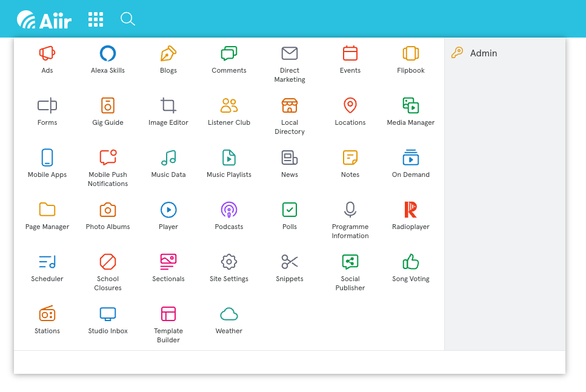Open the Blogs pen icon
Image resolution: width=586 pixels, height=392 pixels.
click(168, 54)
